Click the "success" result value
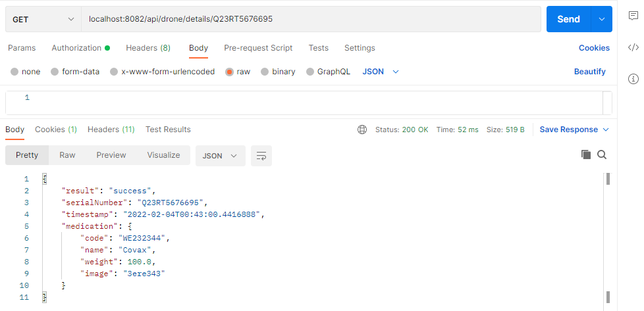 point(130,191)
